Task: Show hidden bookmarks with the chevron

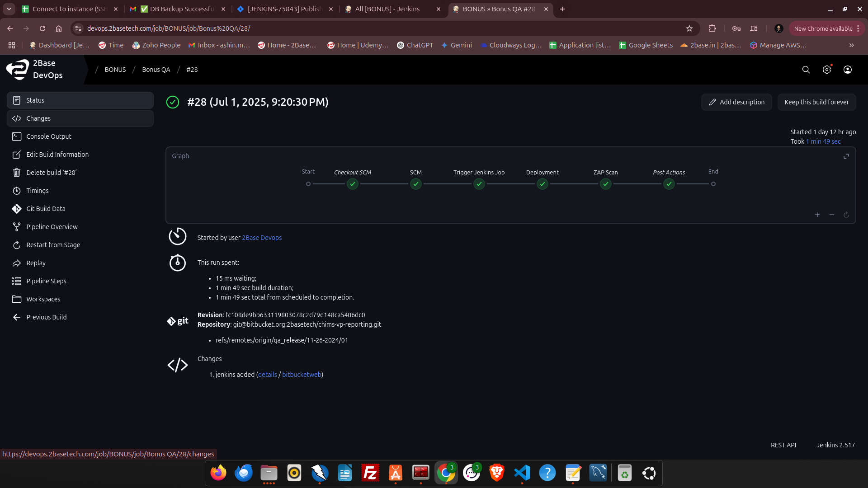Action: tap(852, 45)
